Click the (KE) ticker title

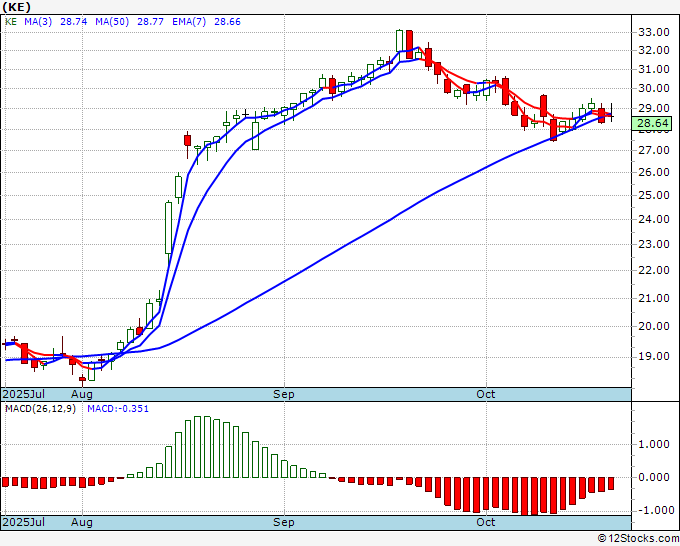point(17,7)
